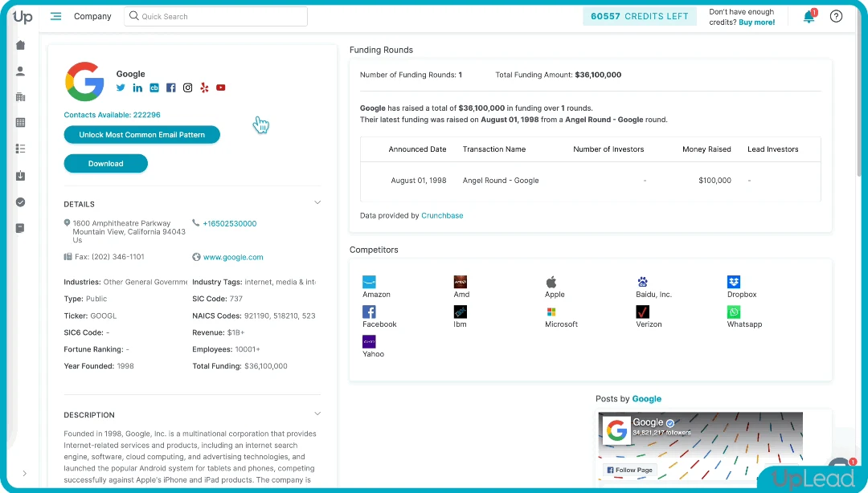Toggle the hamburger navigation menu
The image size is (868, 493).
[x=56, y=16]
